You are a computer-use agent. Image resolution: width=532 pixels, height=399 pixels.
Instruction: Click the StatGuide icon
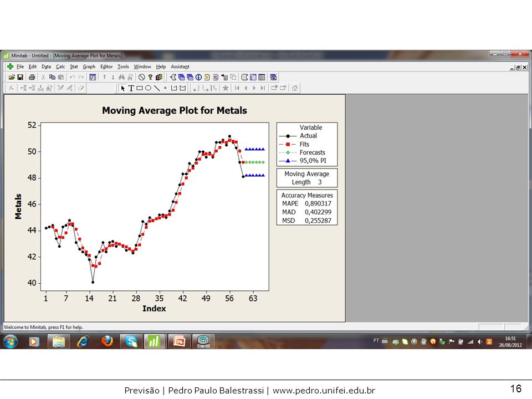158,78
